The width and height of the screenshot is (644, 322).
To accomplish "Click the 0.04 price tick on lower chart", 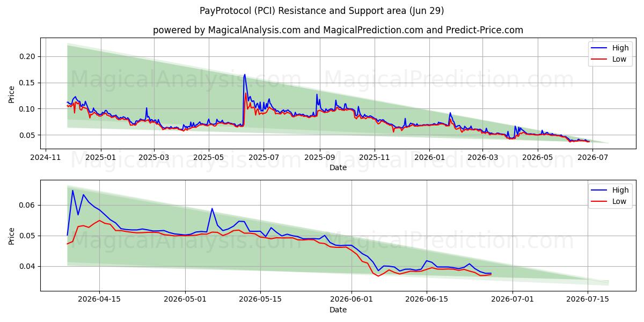I will tap(28, 266).
